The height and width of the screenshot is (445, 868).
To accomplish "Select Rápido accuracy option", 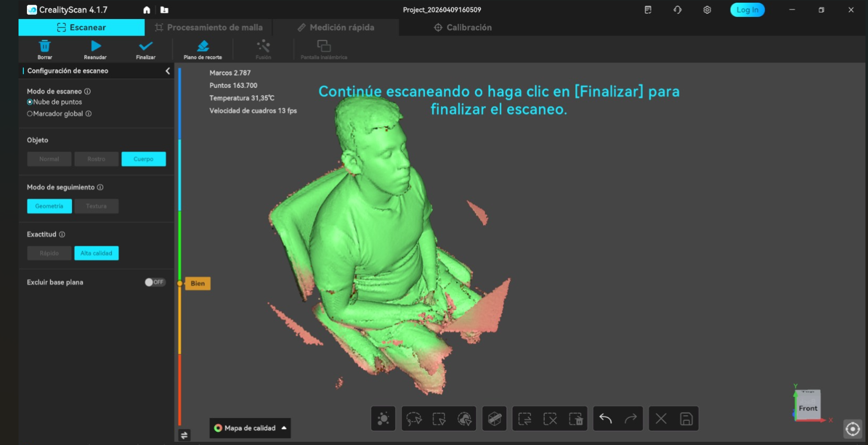I will pyautogui.click(x=49, y=253).
